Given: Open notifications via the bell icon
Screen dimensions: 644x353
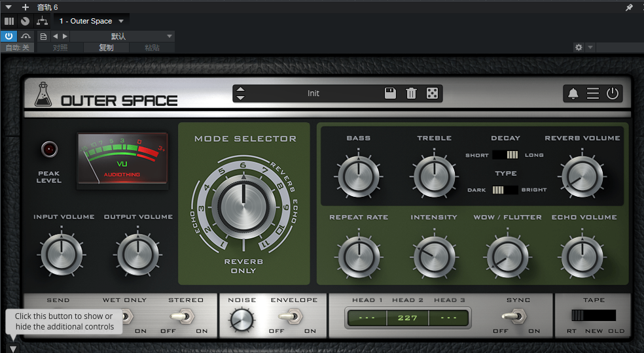Looking at the screenshot, I should (x=573, y=93).
